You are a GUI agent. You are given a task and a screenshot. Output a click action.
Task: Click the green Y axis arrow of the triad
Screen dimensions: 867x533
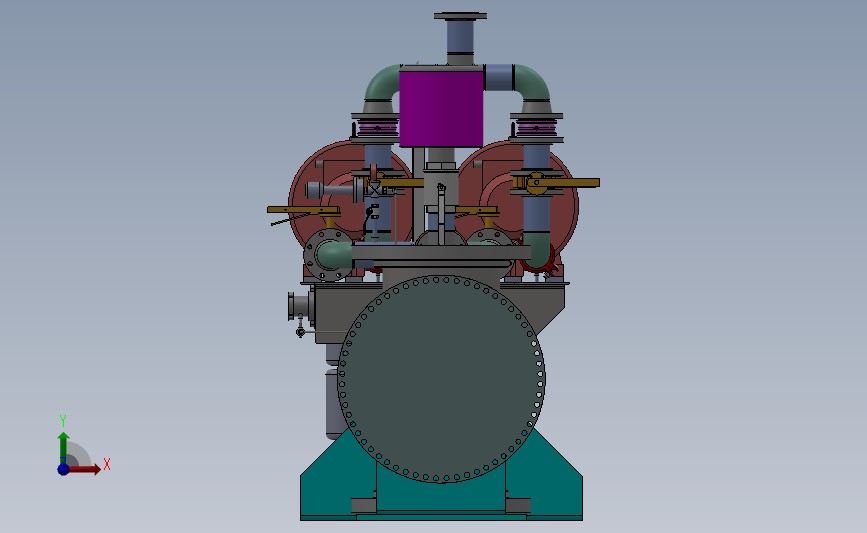pos(64,447)
